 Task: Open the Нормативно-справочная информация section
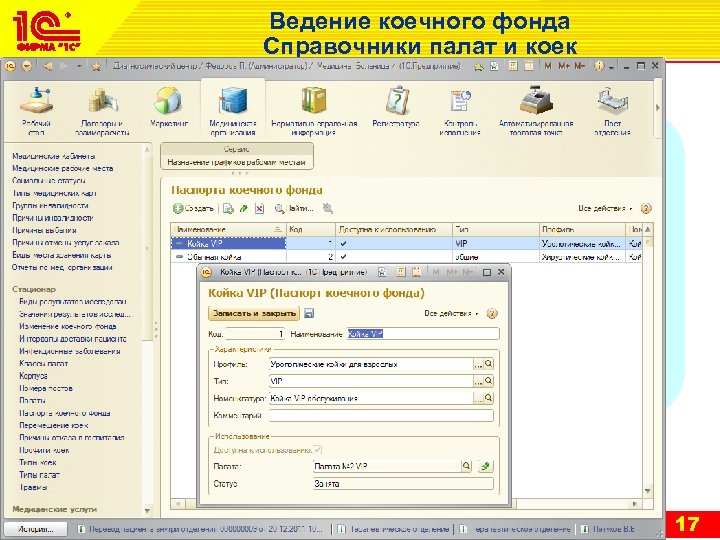click(314, 112)
